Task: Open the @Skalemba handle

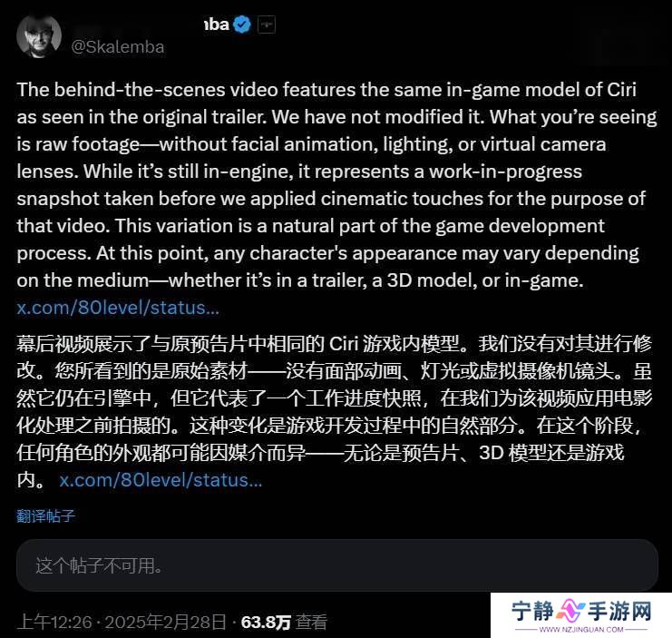Action: pyautogui.click(x=117, y=46)
